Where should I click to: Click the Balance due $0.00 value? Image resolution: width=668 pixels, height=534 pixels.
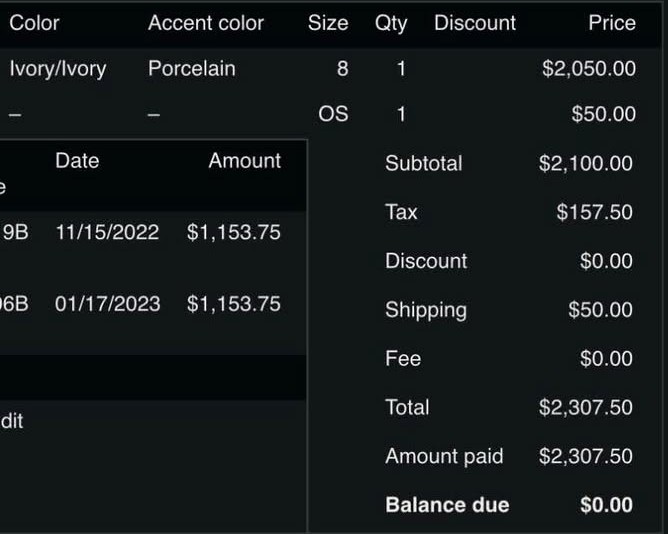(606, 505)
